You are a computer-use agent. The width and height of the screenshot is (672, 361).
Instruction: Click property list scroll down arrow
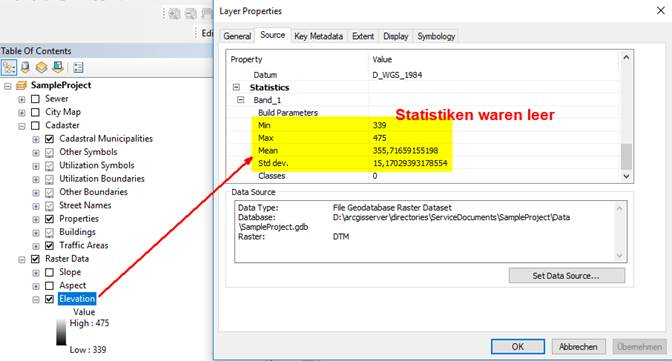pos(626,176)
